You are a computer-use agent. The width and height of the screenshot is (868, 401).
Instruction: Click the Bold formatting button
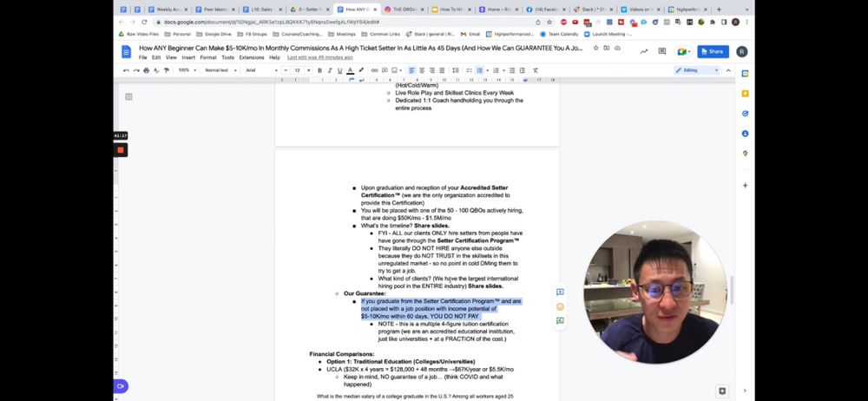coord(321,70)
